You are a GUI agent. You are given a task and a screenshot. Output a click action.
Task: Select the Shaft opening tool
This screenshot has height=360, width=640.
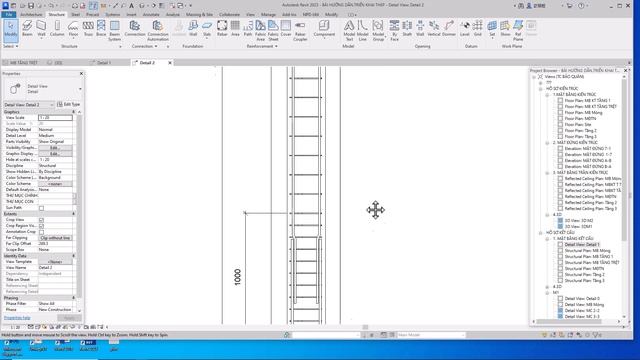click(x=407, y=29)
